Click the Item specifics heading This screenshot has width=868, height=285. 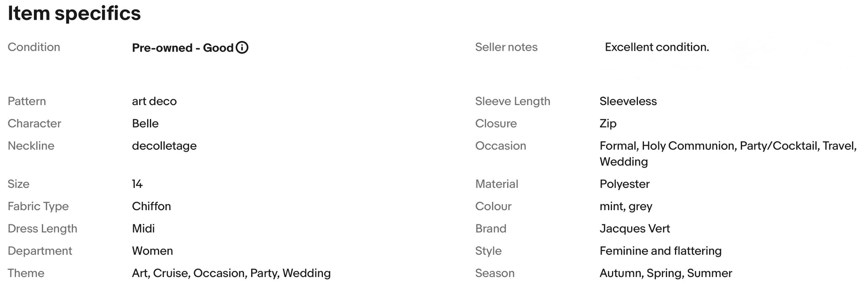pos(74,13)
